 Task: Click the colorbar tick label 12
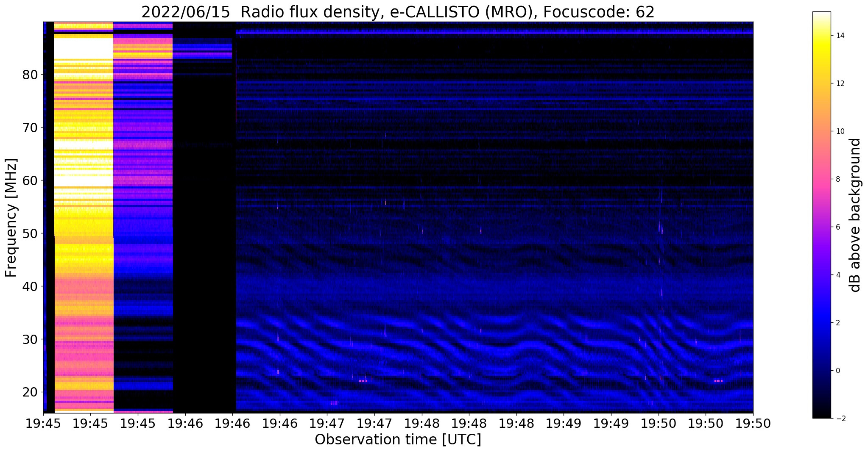(x=839, y=83)
